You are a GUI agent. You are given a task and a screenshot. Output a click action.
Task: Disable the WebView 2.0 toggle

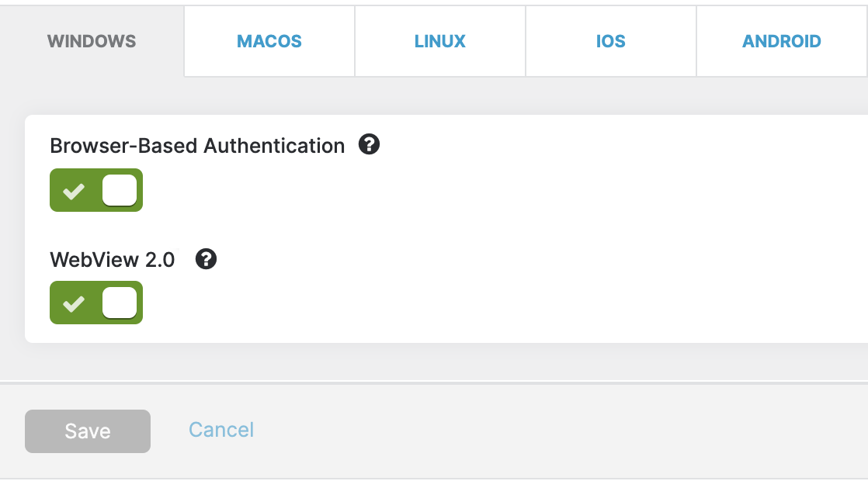click(x=96, y=303)
